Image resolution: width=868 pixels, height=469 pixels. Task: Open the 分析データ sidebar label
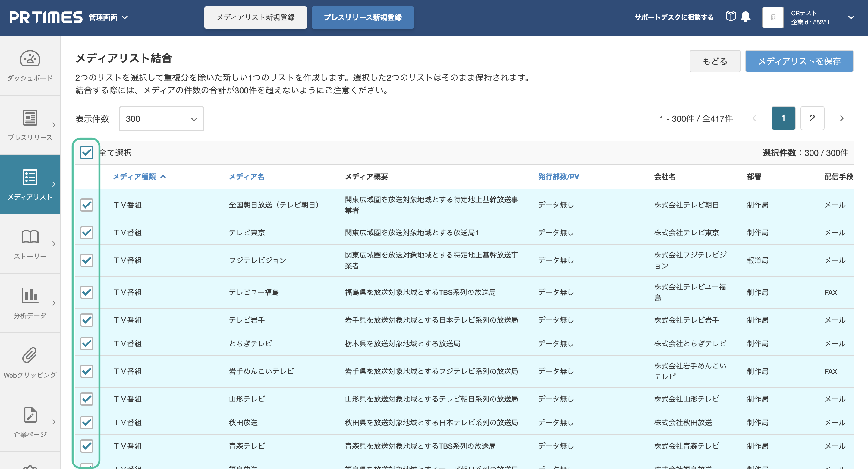coord(30,315)
